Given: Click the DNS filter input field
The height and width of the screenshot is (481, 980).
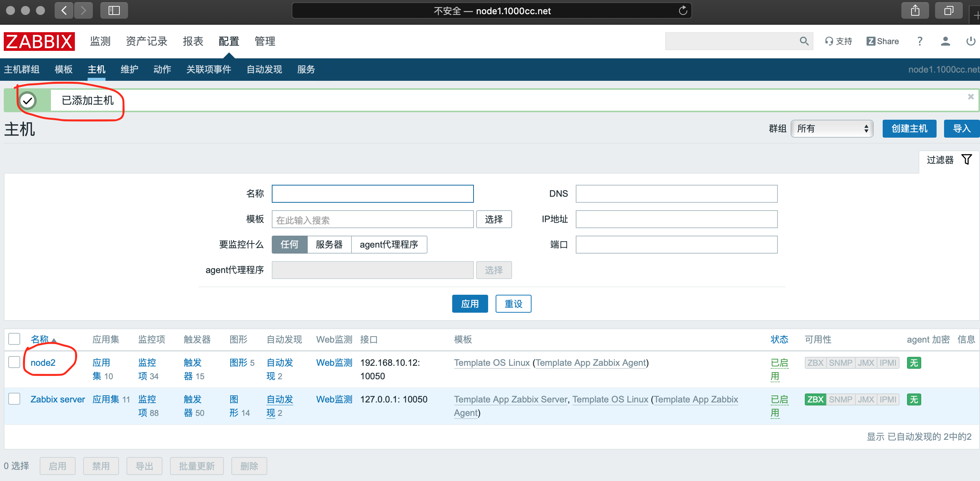Looking at the screenshot, I should click(676, 194).
